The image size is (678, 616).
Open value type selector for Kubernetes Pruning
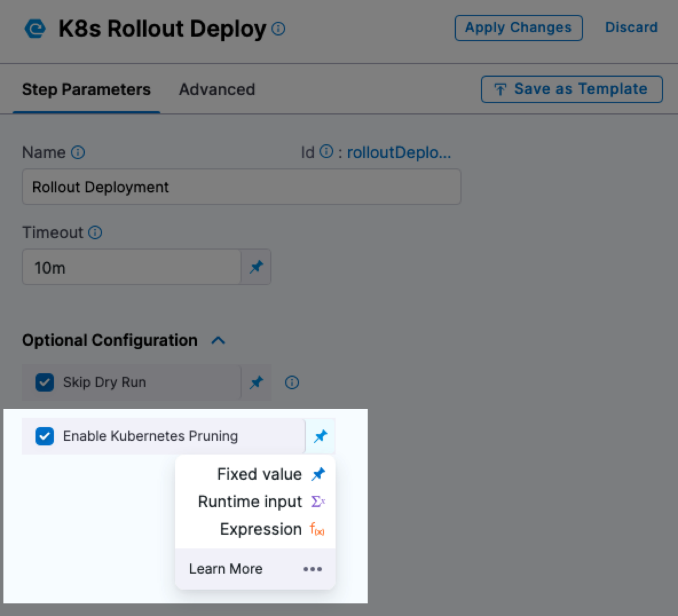click(320, 436)
